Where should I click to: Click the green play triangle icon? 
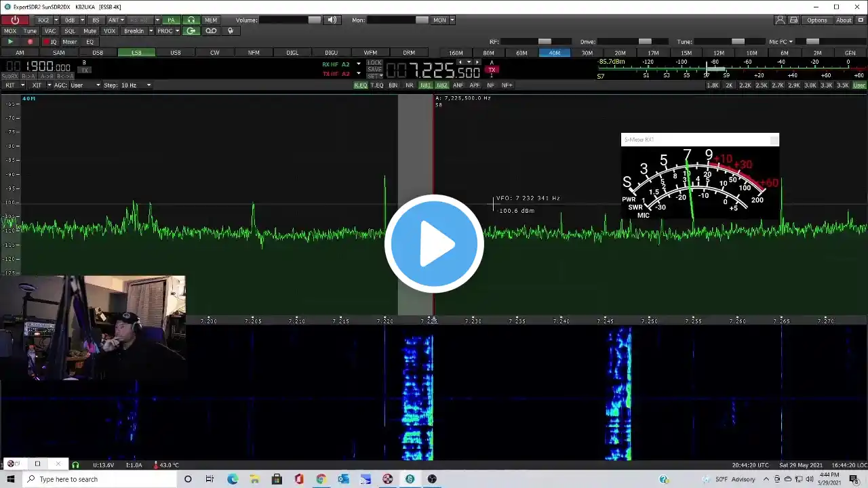10,42
